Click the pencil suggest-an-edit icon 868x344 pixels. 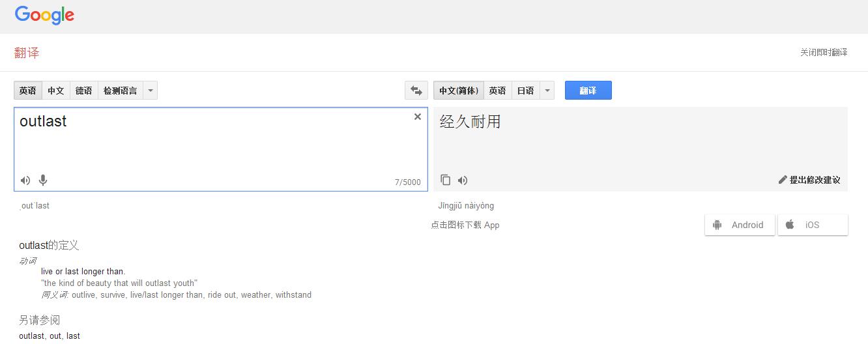click(783, 180)
